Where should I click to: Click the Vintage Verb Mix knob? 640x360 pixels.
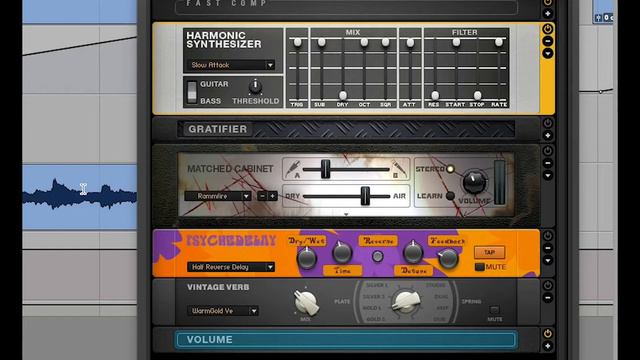pyautogui.click(x=306, y=303)
